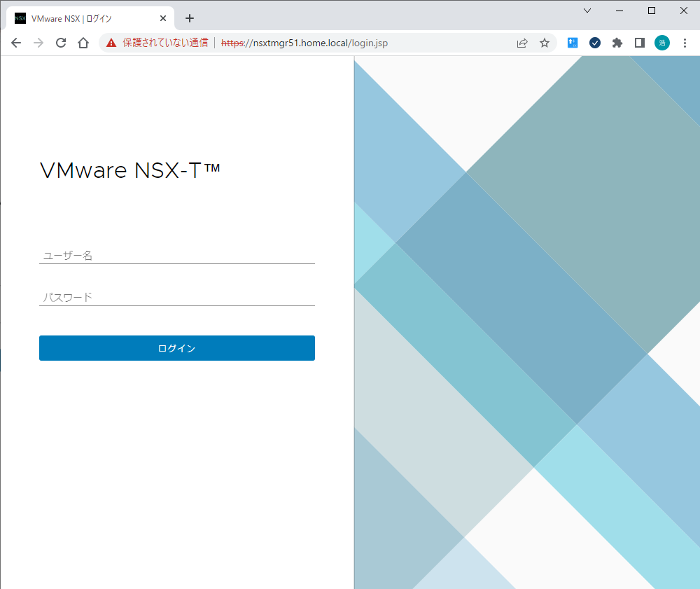The image size is (700, 589).
Task: Bookmark this page with the star
Action: [x=544, y=43]
